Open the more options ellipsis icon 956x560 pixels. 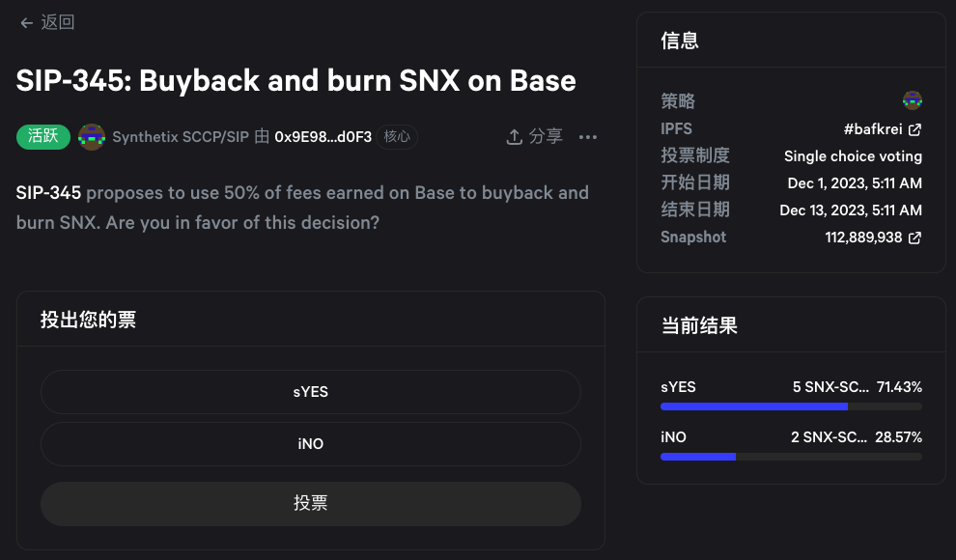pos(587,138)
